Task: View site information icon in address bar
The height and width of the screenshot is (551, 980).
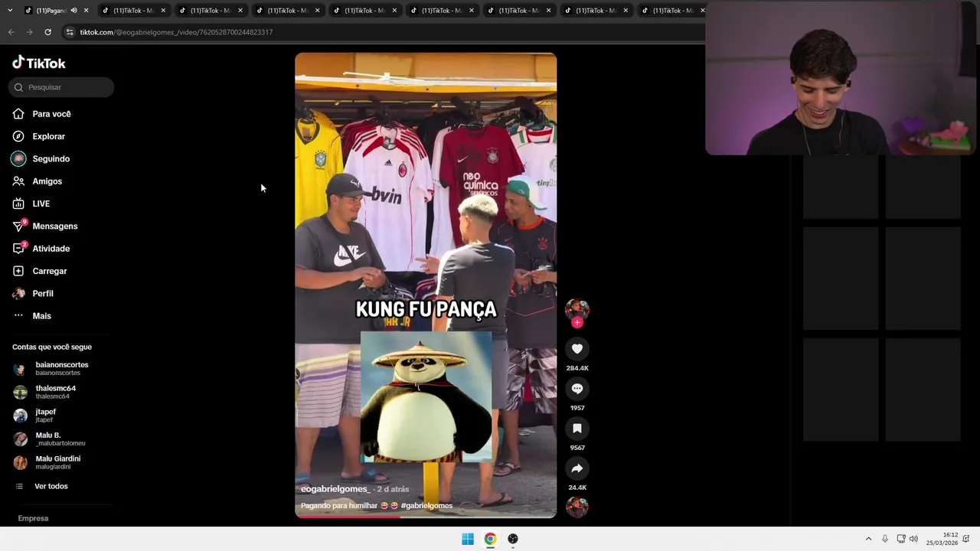Action: coord(70,32)
